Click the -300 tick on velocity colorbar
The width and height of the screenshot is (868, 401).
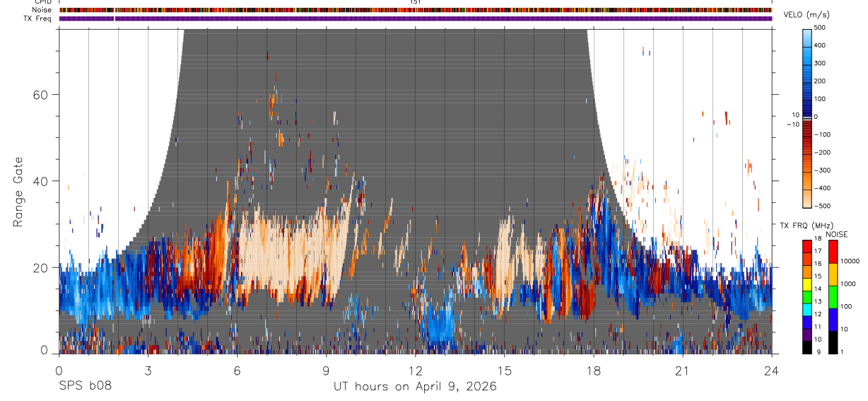click(x=823, y=170)
